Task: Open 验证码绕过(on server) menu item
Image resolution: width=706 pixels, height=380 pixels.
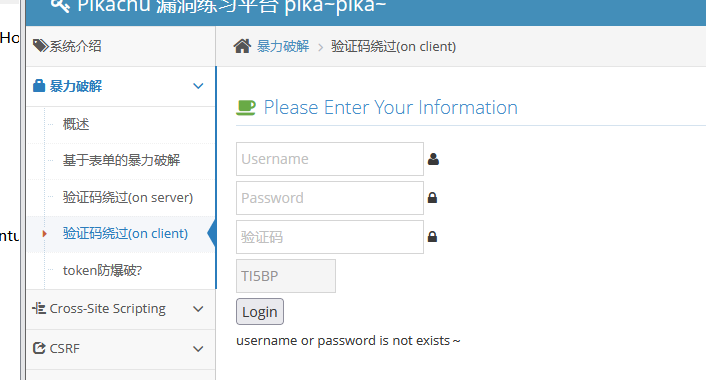Action: pyautogui.click(x=128, y=197)
